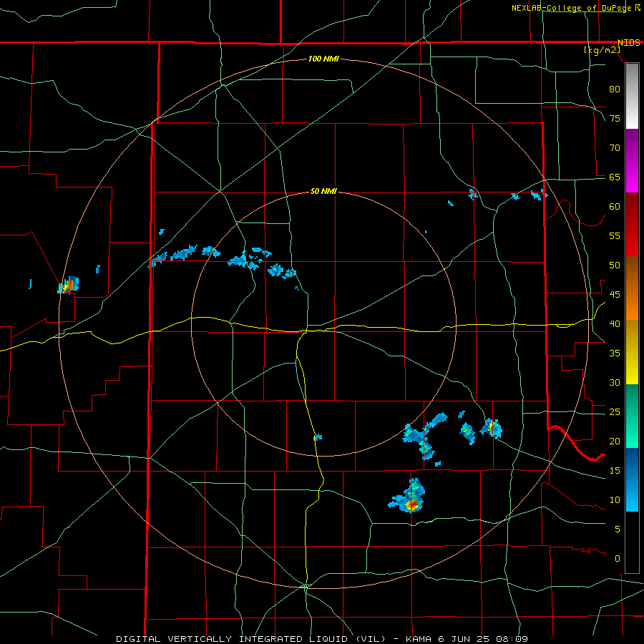Viewport: 644px width, 644px height.
Task: Click the legend value 10
Action: 615,500
